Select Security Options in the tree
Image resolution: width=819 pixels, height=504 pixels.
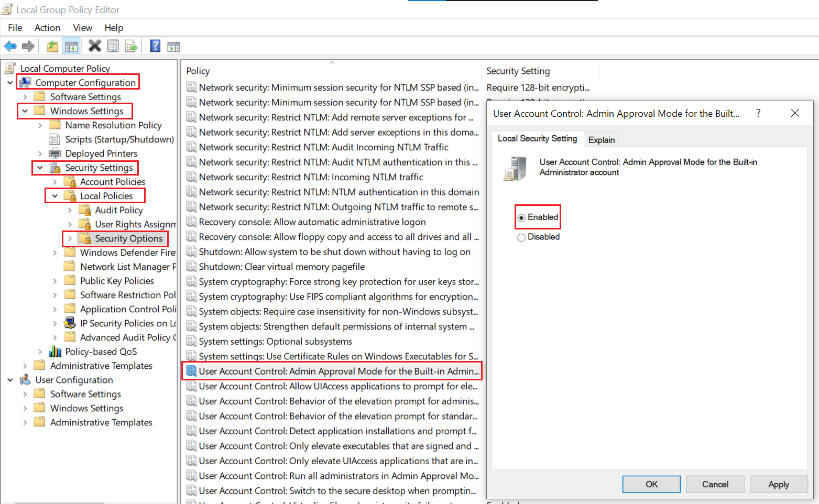[x=129, y=238]
